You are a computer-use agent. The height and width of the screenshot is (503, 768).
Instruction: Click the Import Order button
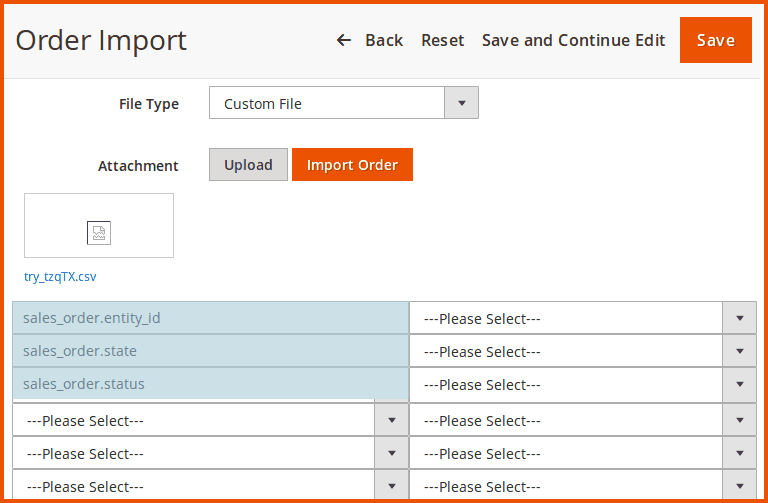point(352,165)
